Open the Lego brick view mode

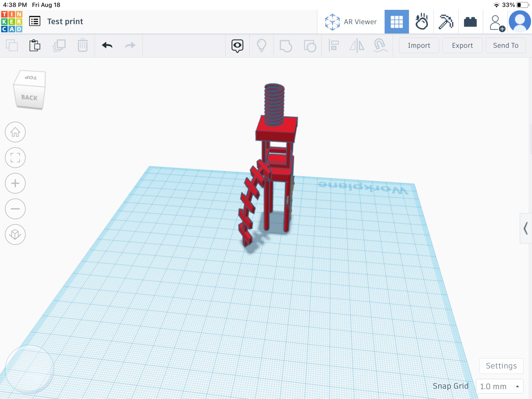point(471,22)
